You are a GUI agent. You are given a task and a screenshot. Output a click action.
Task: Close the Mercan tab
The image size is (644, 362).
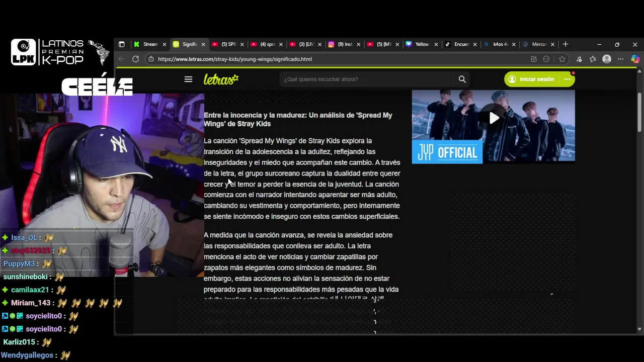tap(552, 44)
